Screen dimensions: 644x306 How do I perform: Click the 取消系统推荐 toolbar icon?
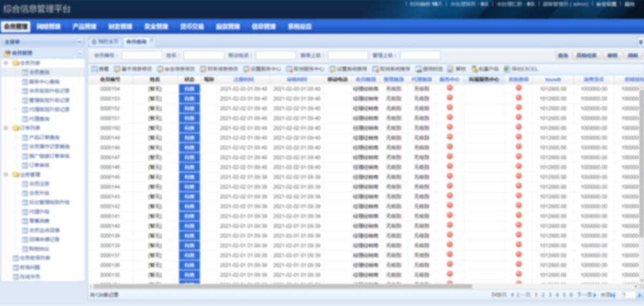point(376,69)
